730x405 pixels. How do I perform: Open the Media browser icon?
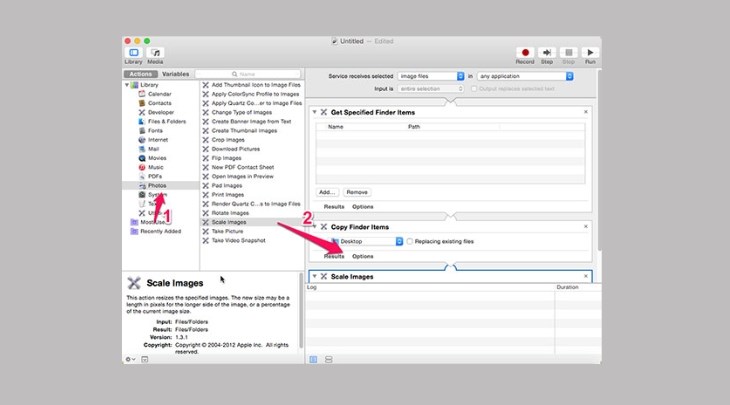pyautogui.click(x=156, y=53)
